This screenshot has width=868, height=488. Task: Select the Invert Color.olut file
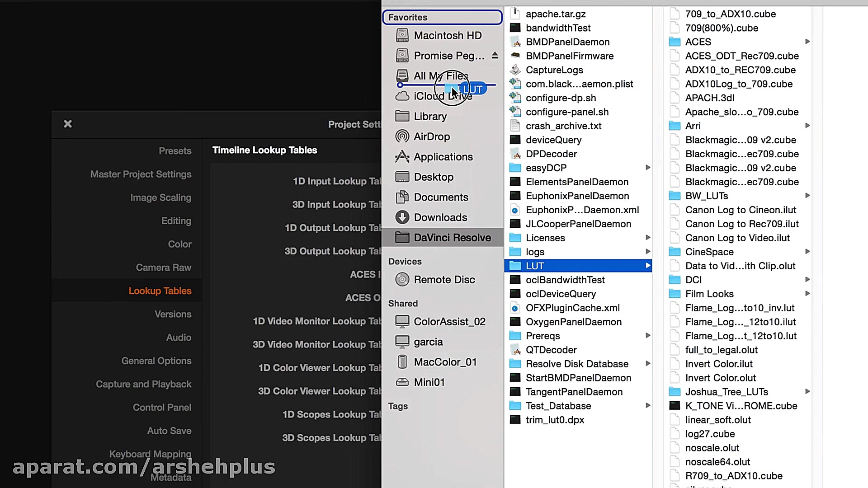(x=720, y=378)
